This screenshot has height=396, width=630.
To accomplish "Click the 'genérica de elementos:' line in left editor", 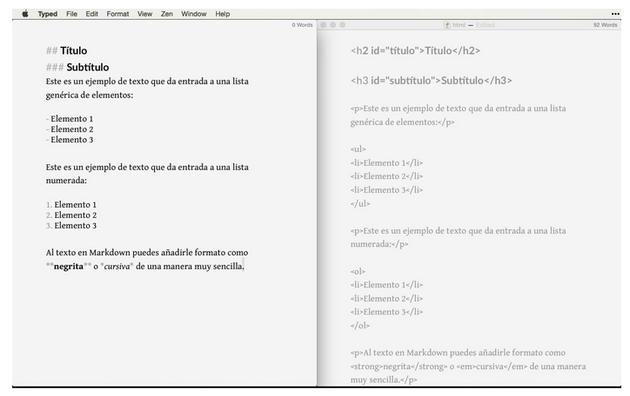I will [89, 95].
